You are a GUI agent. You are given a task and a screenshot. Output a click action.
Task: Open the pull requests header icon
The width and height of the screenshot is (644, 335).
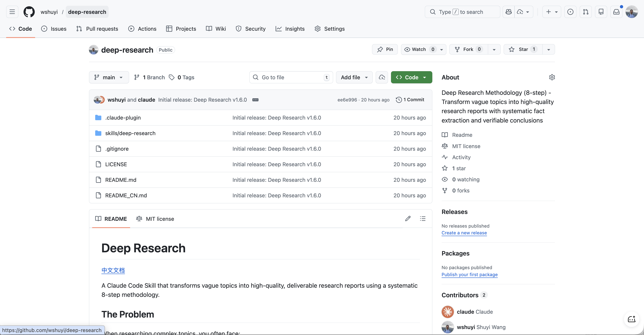point(585,12)
